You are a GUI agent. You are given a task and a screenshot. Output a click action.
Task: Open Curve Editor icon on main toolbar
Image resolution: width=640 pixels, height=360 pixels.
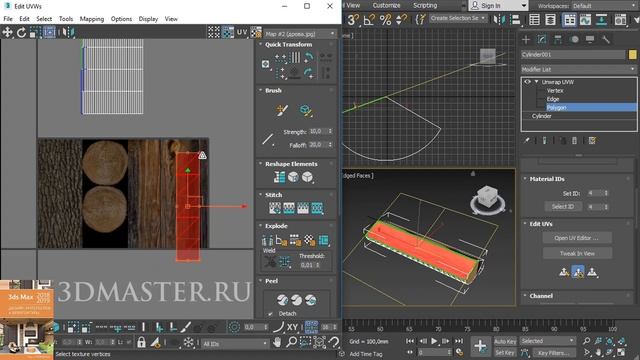[x=585, y=20]
